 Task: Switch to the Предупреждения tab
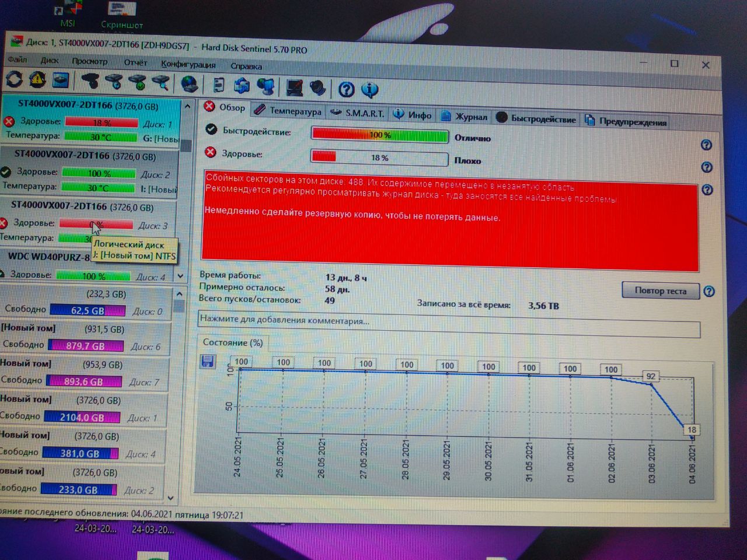[x=626, y=121]
